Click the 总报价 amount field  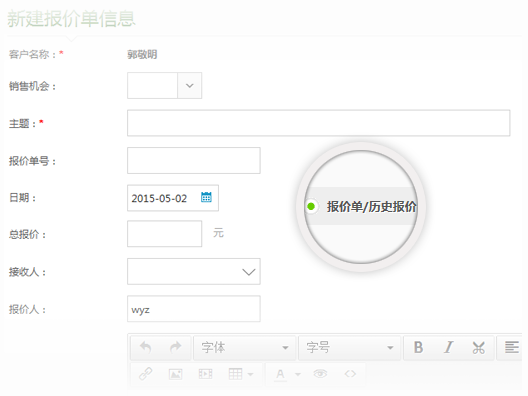tap(165, 234)
